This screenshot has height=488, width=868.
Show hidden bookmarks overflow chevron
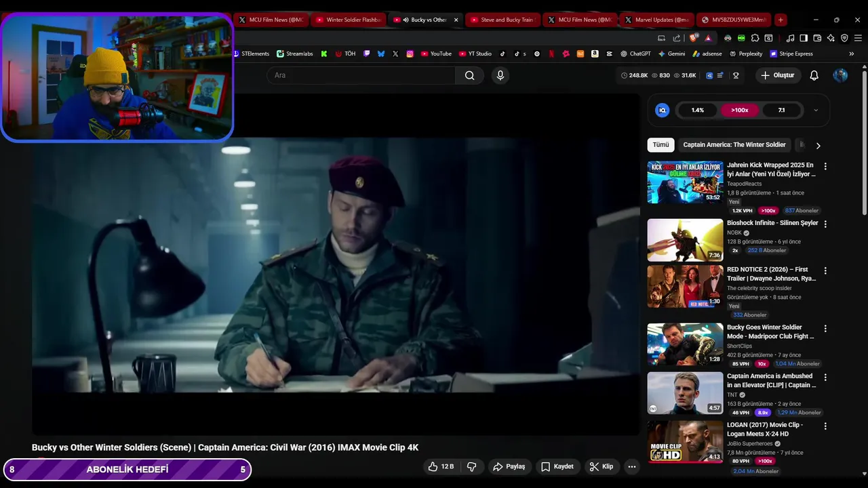[852, 54]
